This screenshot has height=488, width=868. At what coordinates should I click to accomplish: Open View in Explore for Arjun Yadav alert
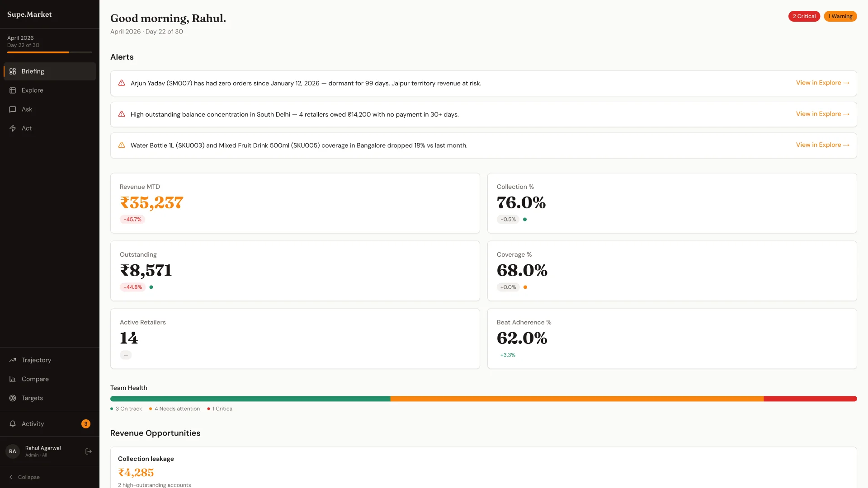pyautogui.click(x=822, y=83)
